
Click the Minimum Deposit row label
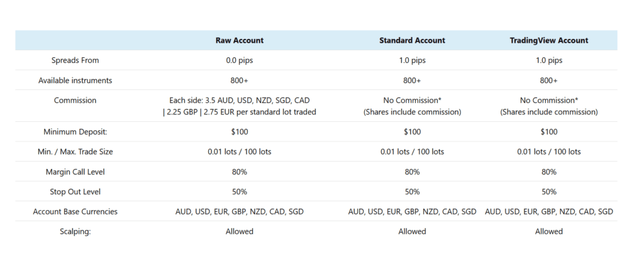75,132
